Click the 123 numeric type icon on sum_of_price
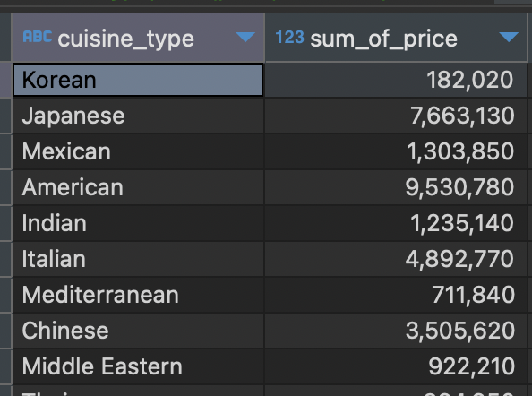Screen dimensions: 532x396 coord(289,38)
